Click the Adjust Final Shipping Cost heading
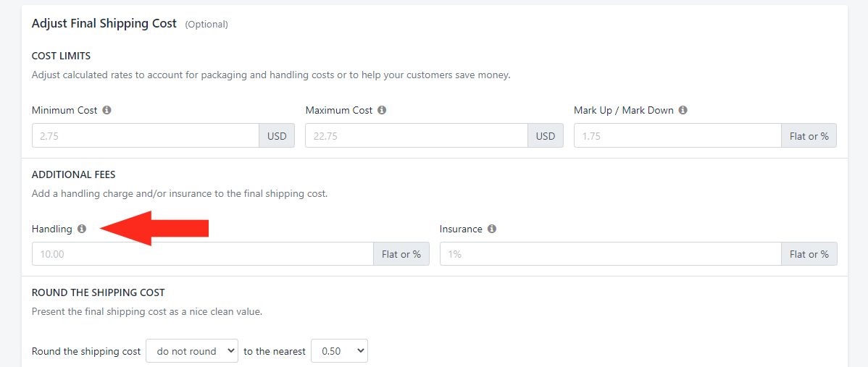The width and height of the screenshot is (868, 367). click(x=104, y=23)
